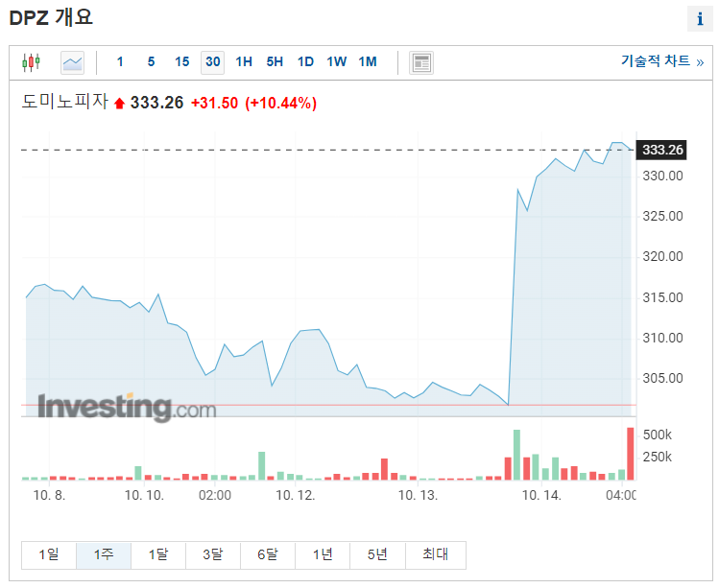Choose the 1M interval
This screenshot has height=588, width=719.
(368, 62)
